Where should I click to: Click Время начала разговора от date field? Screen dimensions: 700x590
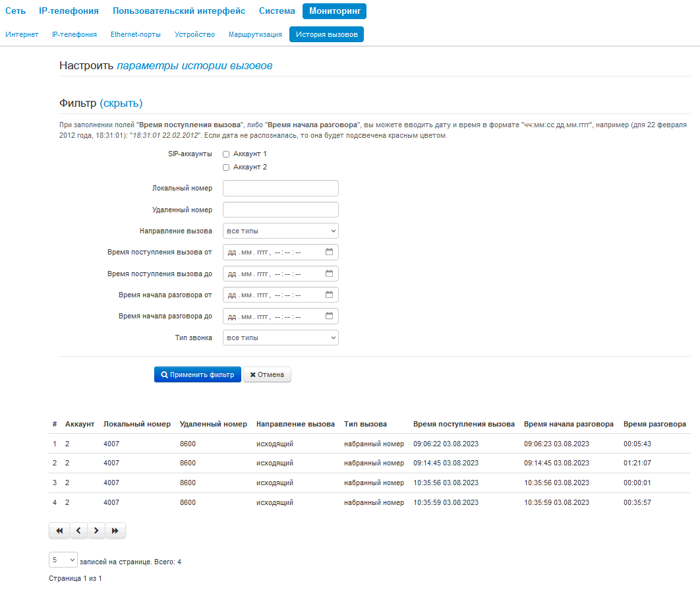coord(280,295)
